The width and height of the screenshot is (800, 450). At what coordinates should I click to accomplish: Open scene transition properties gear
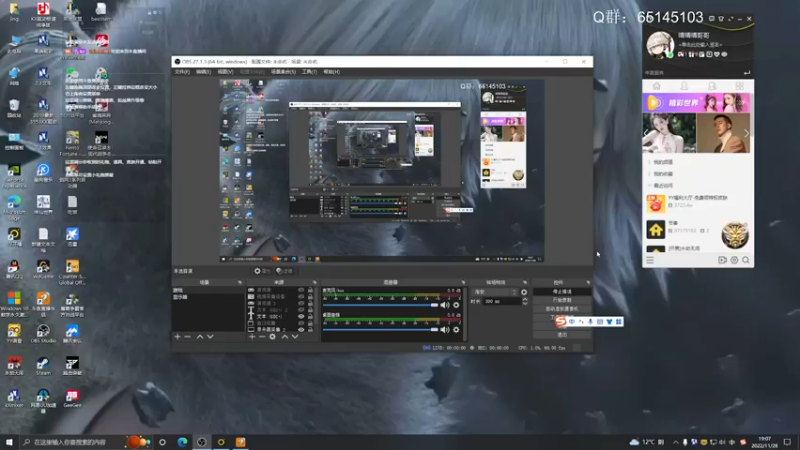point(524,292)
